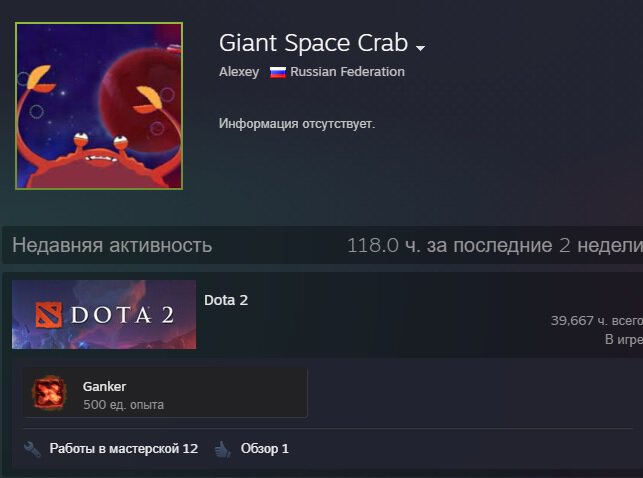Click the В игре status text
This screenshot has width=643, height=478.
[624, 339]
